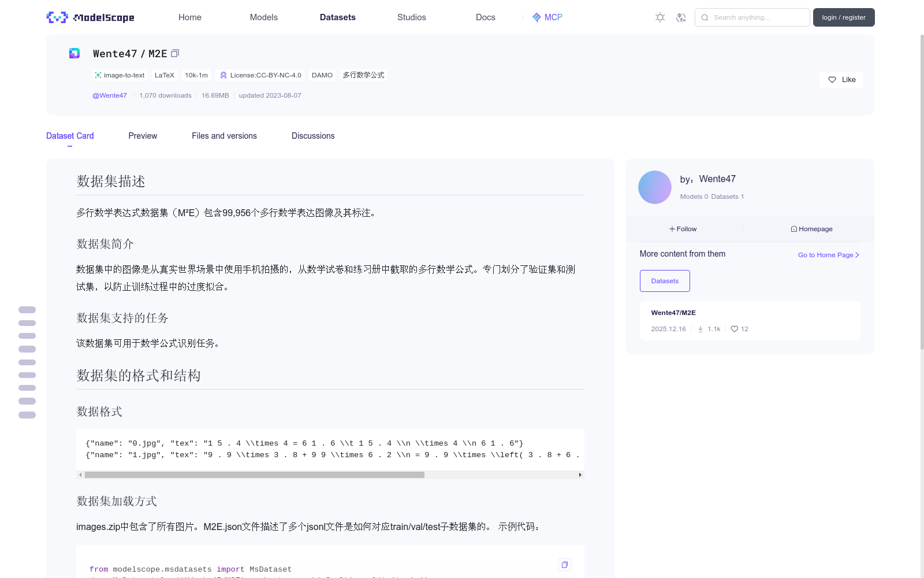Click the MCP diamond icon
The width and height of the screenshot is (924, 578).
coord(536,17)
